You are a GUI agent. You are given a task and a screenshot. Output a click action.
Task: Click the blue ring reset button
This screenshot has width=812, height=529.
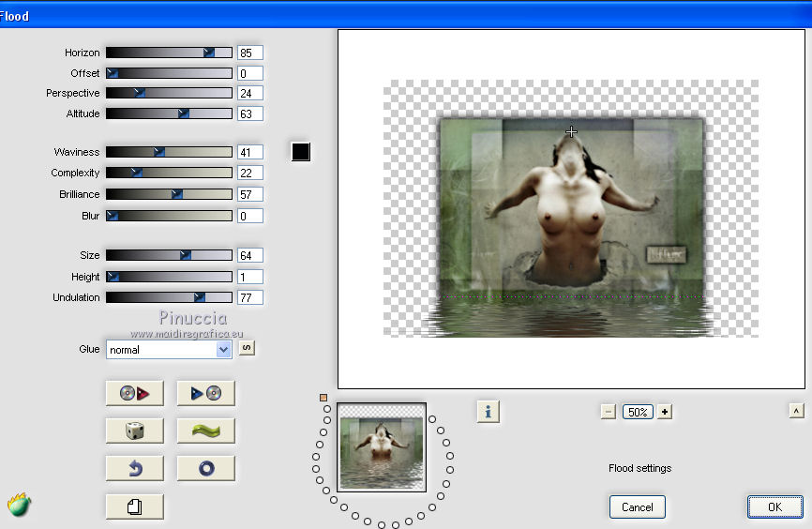coord(205,468)
